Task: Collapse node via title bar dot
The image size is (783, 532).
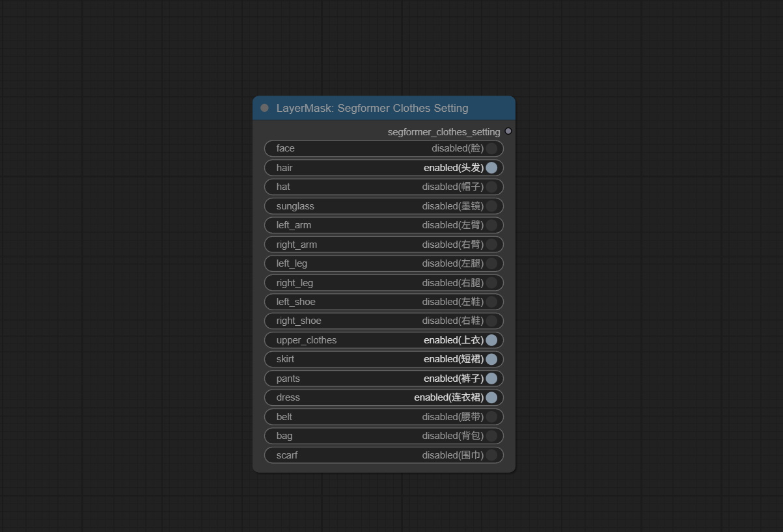Action: [x=264, y=108]
